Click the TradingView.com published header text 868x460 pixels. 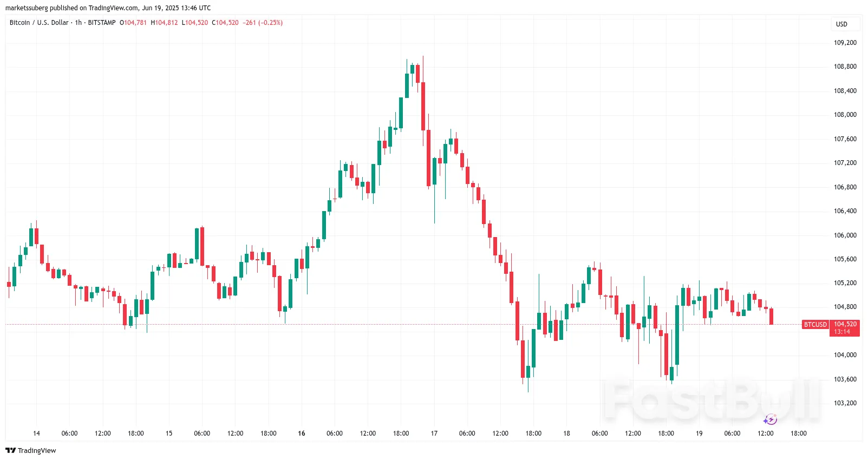point(108,8)
